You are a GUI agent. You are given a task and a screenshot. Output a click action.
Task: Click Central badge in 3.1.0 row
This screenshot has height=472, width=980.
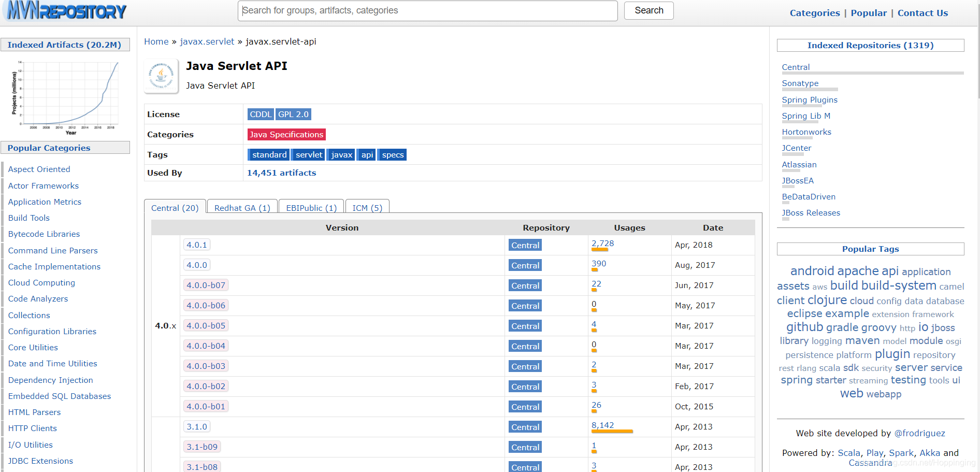point(525,427)
